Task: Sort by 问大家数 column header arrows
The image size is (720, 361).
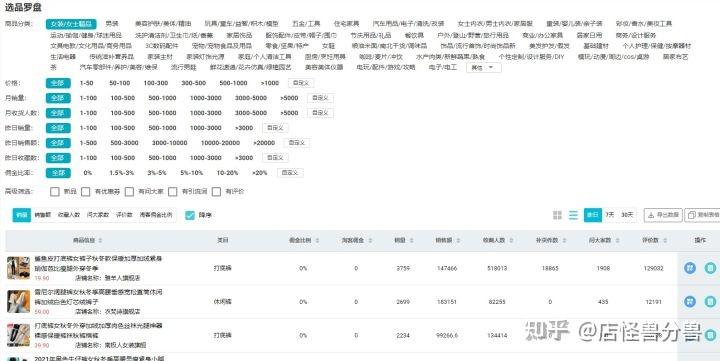Action: coord(617,241)
